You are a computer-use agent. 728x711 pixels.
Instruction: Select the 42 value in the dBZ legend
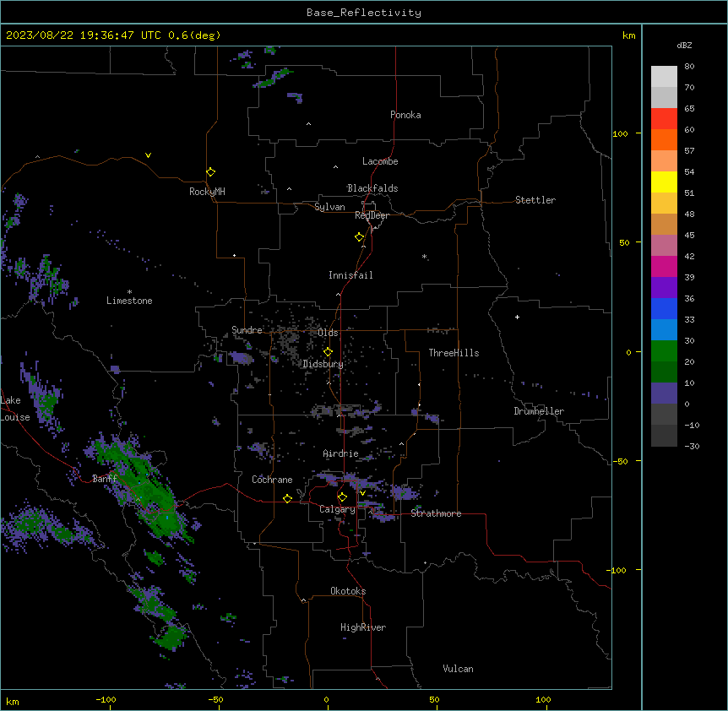(x=689, y=256)
